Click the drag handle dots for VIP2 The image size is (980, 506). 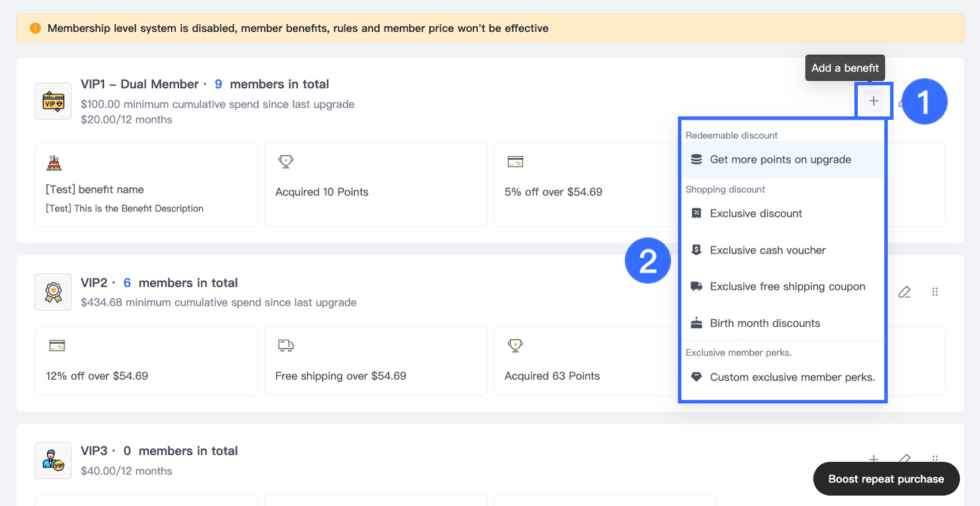click(935, 292)
